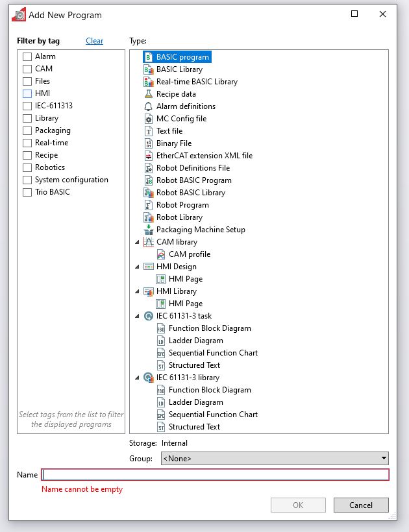Pick the HMI Page icon under HMI Library
Image resolution: width=409 pixels, height=532 pixels.
(161, 304)
